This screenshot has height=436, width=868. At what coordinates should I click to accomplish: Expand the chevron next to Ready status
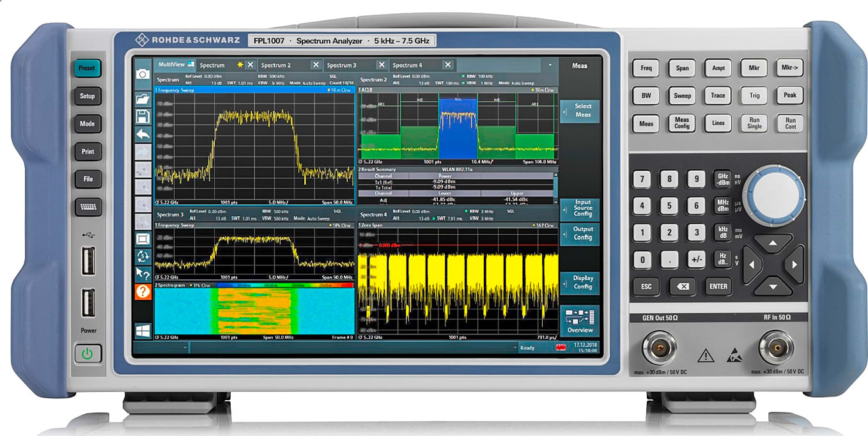click(x=515, y=348)
